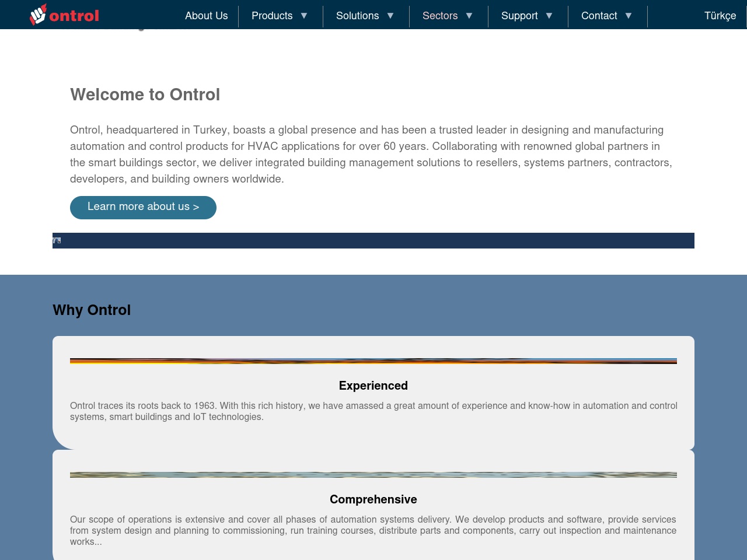Click the Experienced card image strip
The width and height of the screenshot is (747, 560).
pyautogui.click(x=373, y=361)
